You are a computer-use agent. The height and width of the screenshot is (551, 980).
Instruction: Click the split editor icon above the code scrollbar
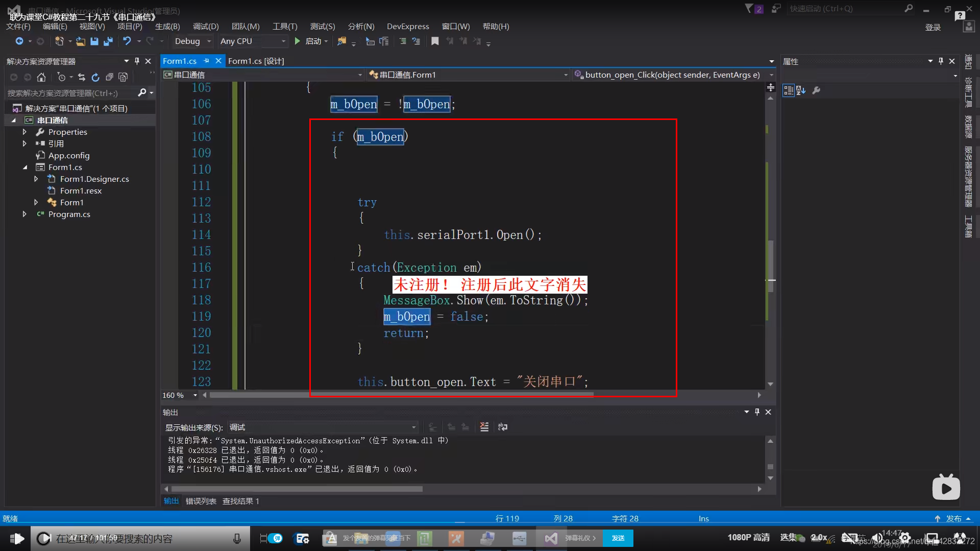click(771, 88)
